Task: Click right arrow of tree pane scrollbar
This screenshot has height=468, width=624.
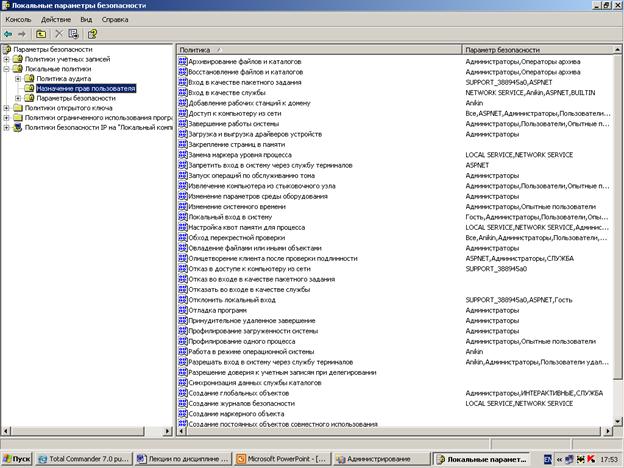Action: tap(168, 431)
